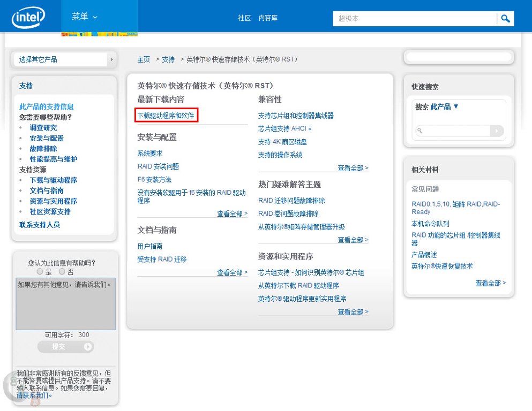Open 英特尔快速恢复技术 related link
532x411 pixels.
click(x=442, y=267)
